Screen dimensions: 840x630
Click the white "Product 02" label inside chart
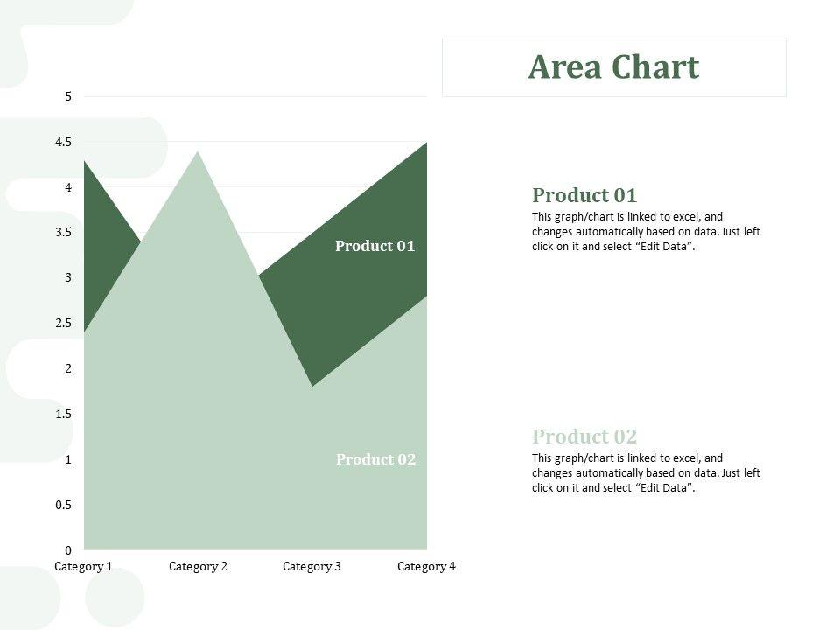[x=375, y=459]
